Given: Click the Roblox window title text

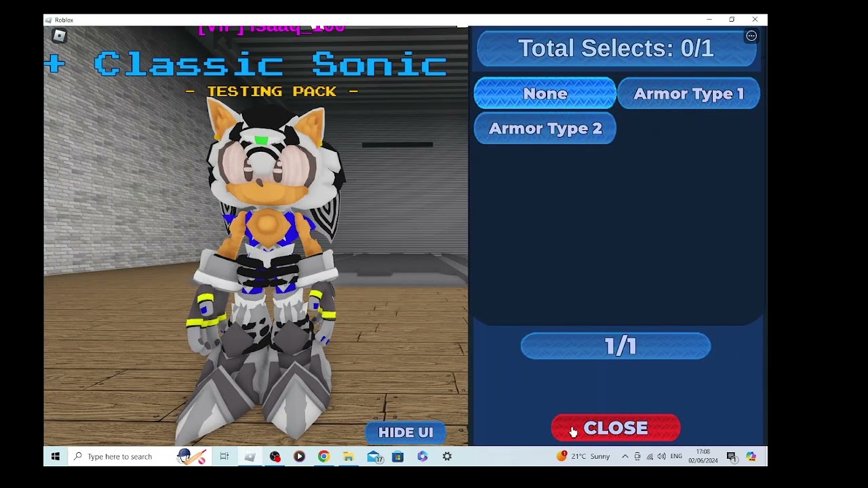Looking at the screenshot, I should coord(64,20).
